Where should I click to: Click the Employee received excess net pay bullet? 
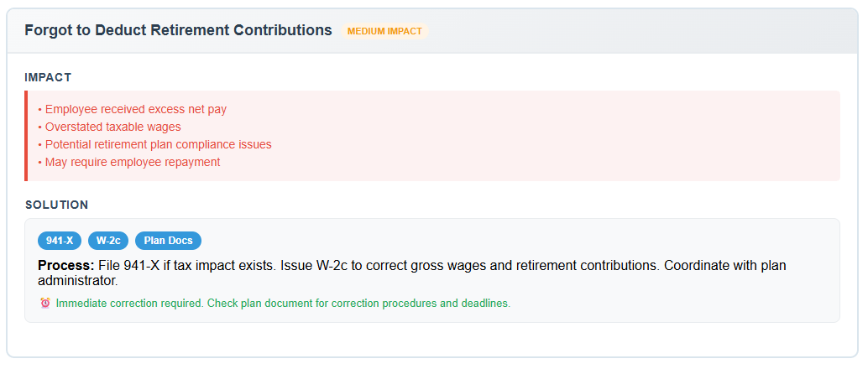[133, 110]
